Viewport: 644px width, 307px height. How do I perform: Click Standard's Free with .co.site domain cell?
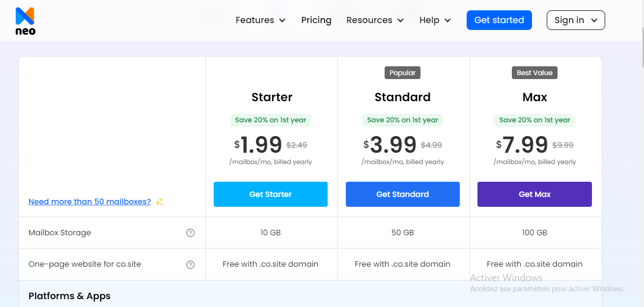coord(403,264)
